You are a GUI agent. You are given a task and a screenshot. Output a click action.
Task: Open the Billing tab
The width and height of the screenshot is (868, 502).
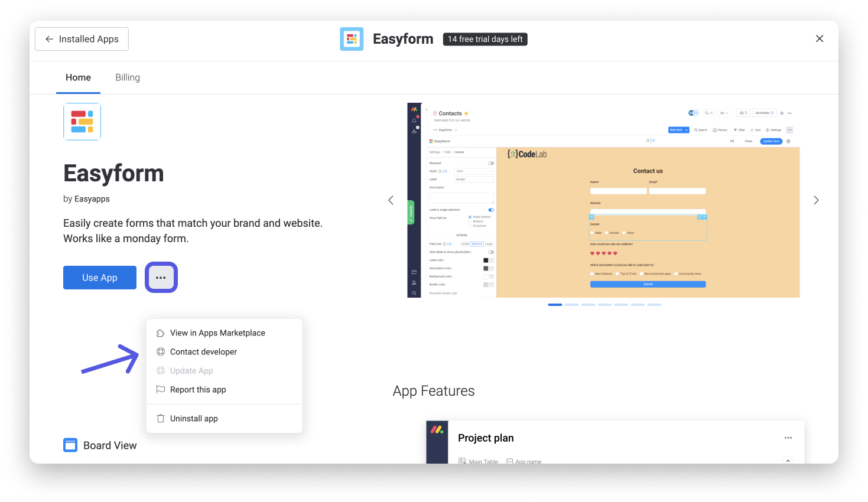tap(128, 77)
